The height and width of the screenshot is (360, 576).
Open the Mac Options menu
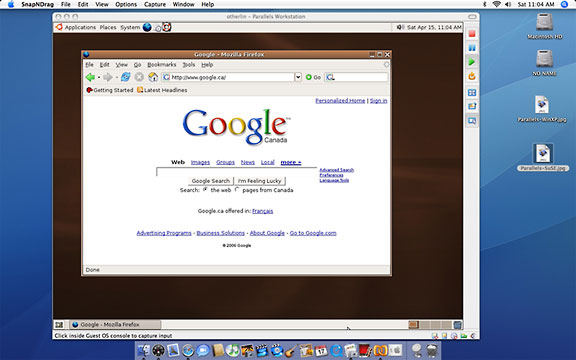pos(126,4)
